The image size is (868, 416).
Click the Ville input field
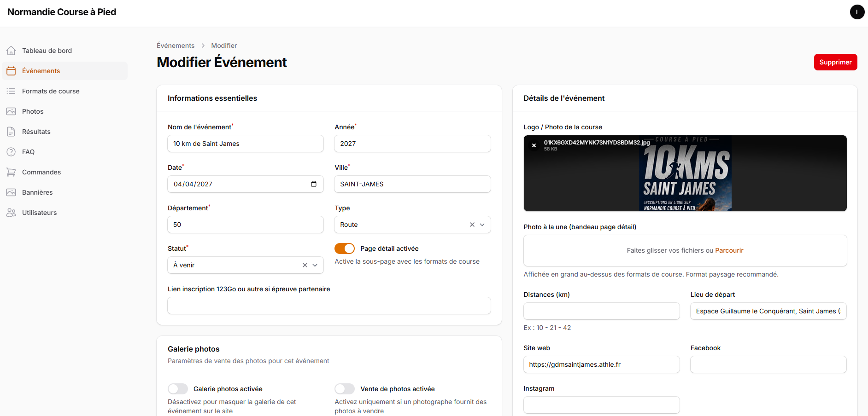click(412, 184)
